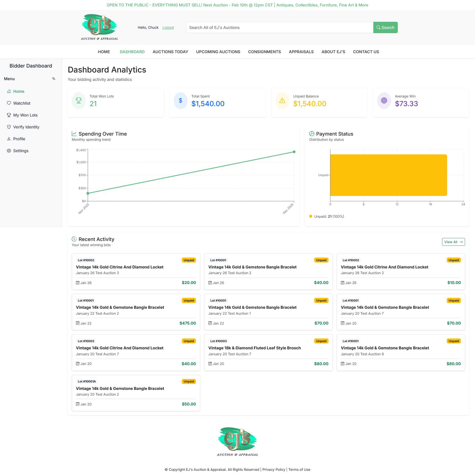Collapse the sidebar menu toggle icon
This screenshot has width=475, height=476.
pos(53,79)
